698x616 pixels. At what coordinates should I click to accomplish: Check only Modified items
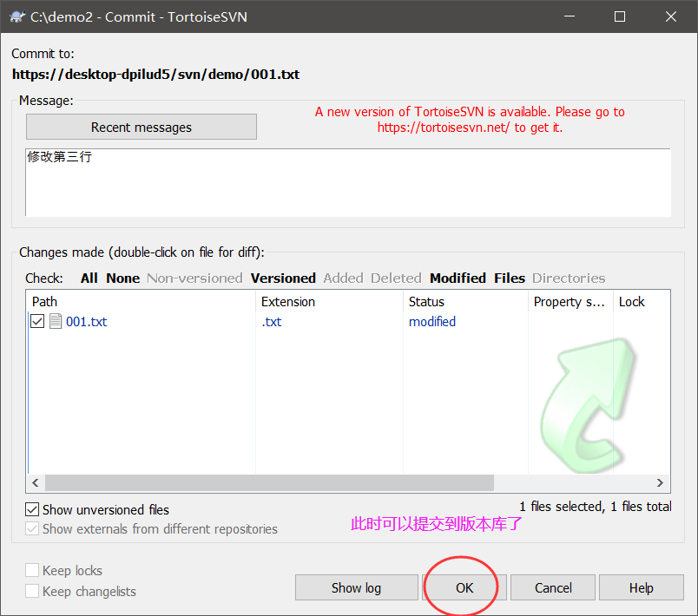coord(458,278)
